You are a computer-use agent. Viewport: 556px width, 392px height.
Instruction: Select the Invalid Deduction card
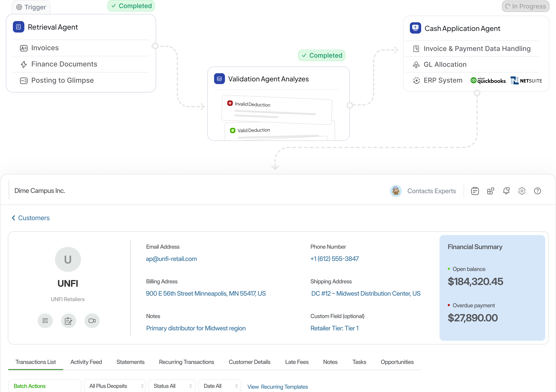tap(277, 110)
